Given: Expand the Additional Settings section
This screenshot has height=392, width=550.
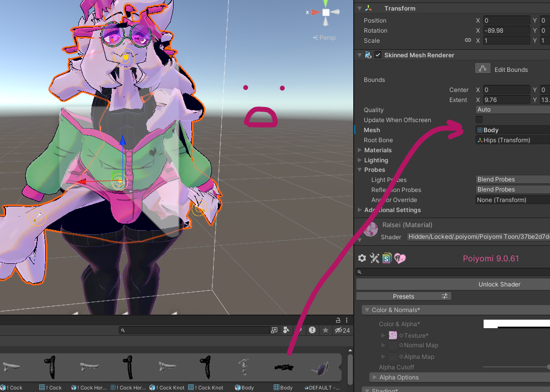Looking at the screenshot, I should click(x=359, y=210).
